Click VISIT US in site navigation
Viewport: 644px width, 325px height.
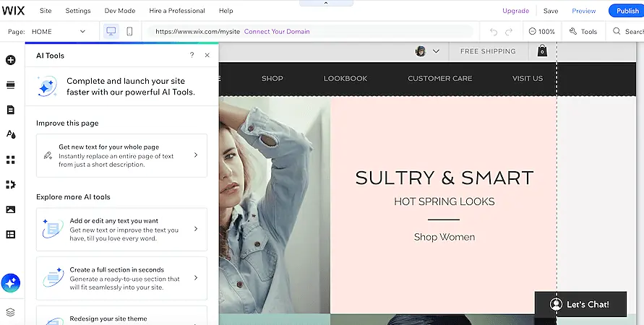(x=528, y=79)
